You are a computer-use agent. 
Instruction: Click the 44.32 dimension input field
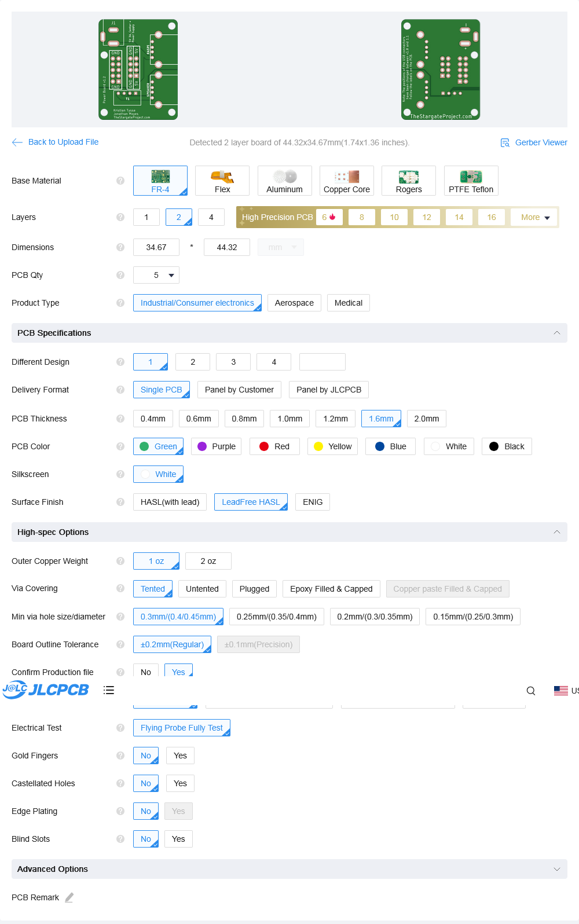click(x=227, y=247)
